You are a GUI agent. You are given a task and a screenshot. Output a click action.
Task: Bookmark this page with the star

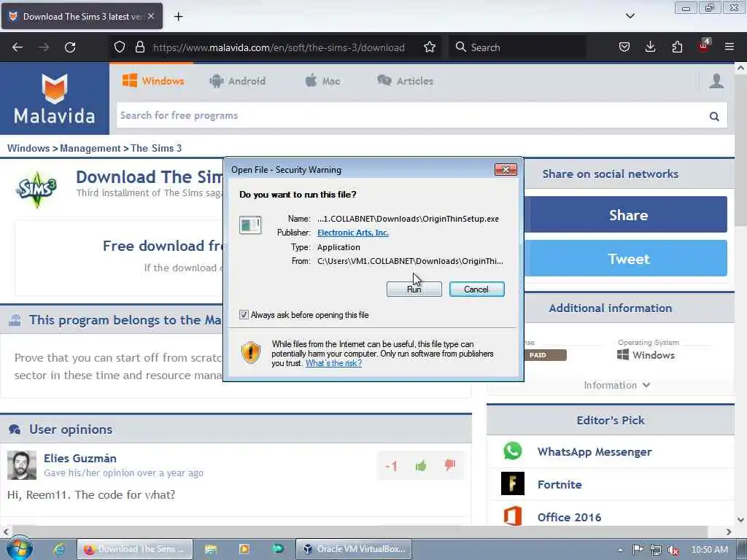(429, 47)
